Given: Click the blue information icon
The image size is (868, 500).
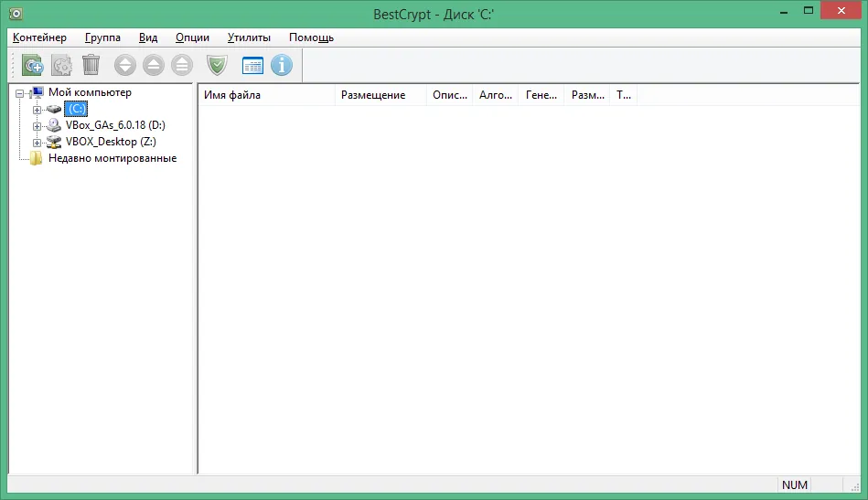Looking at the screenshot, I should coord(282,65).
